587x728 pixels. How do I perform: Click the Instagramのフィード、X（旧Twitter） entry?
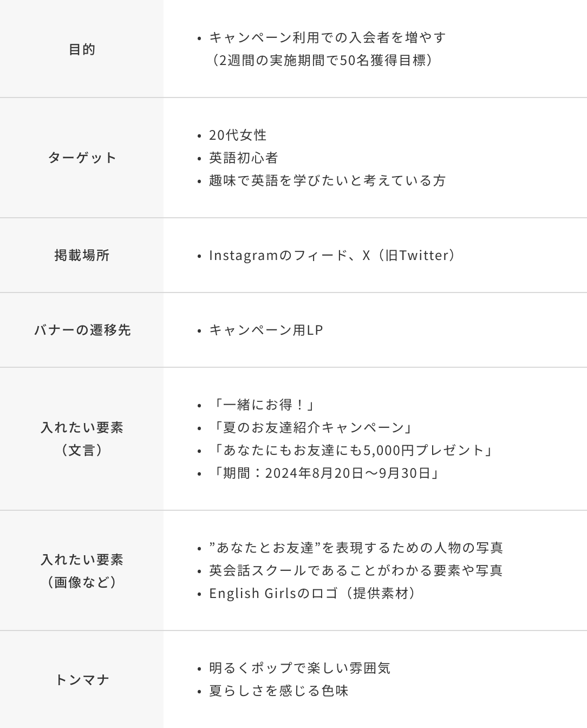332,255
